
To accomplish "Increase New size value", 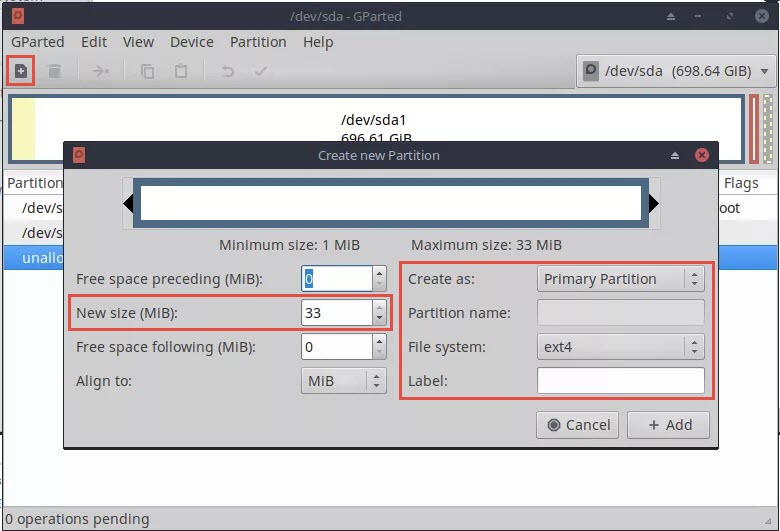I will tap(379, 307).
